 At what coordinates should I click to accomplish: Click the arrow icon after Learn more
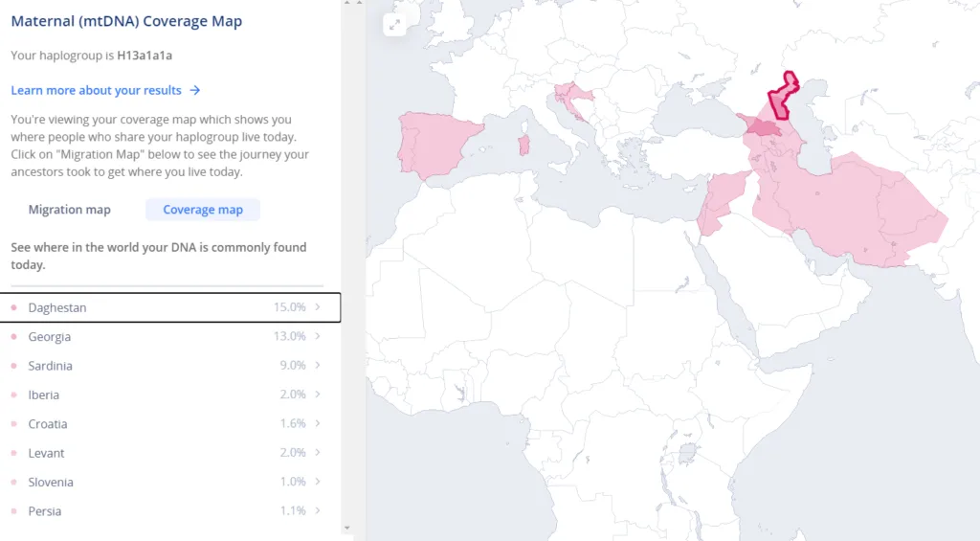click(195, 90)
